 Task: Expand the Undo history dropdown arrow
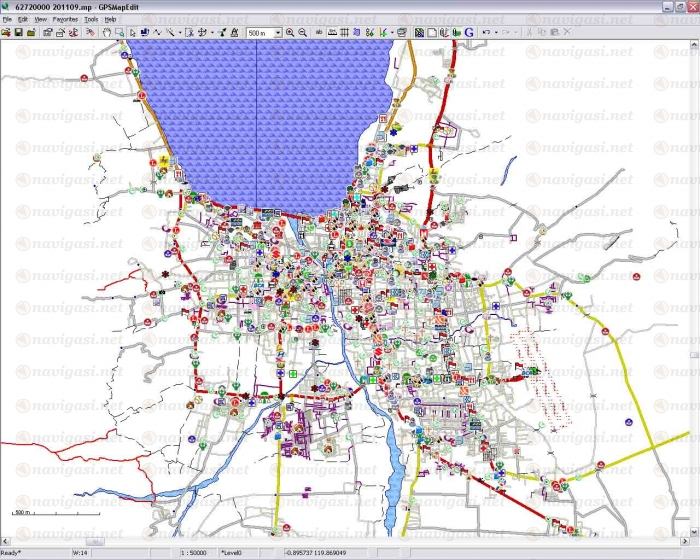(x=494, y=32)
